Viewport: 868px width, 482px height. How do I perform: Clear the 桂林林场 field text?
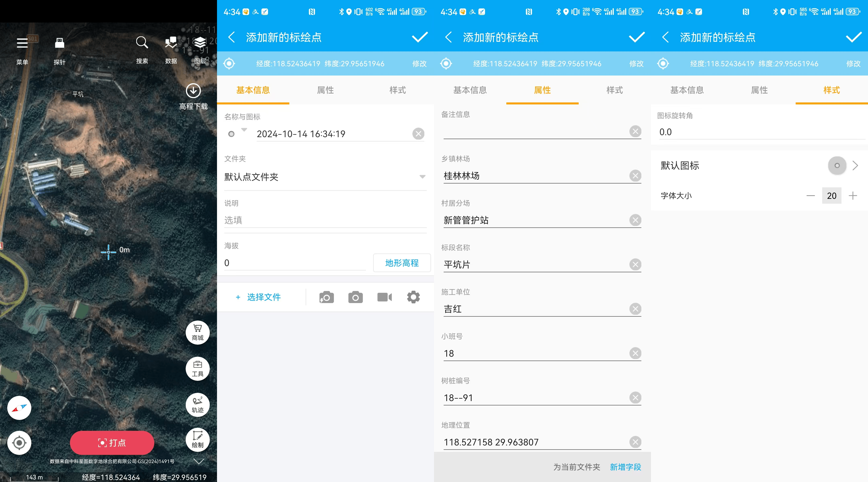(x=635, y=176)
